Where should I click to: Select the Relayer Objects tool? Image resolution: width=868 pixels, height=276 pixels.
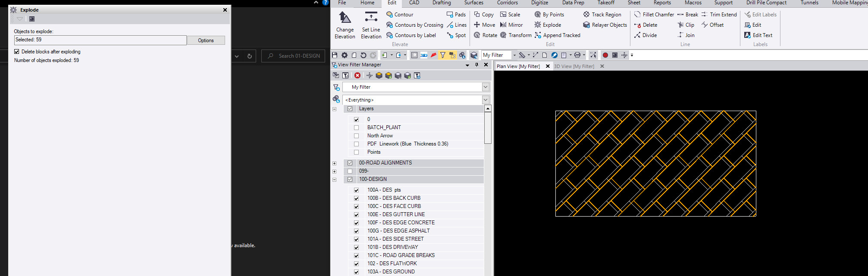605,25
